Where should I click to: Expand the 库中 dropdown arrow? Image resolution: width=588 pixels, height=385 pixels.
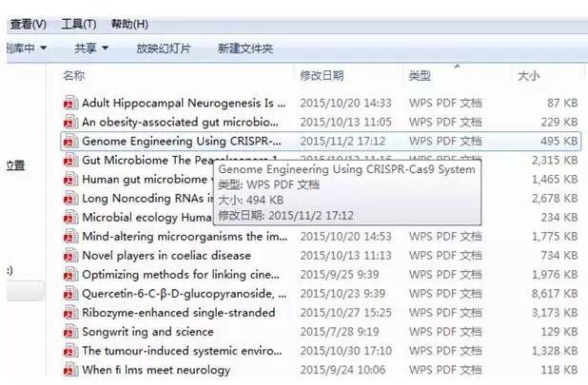[x=44, y=48]
